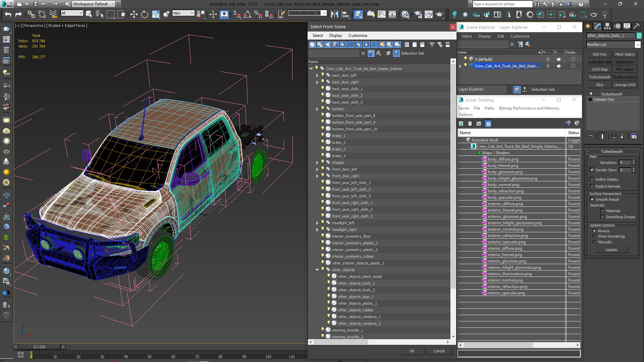
Task: Click the Mirror tool icon
Action: pos(334,14)
